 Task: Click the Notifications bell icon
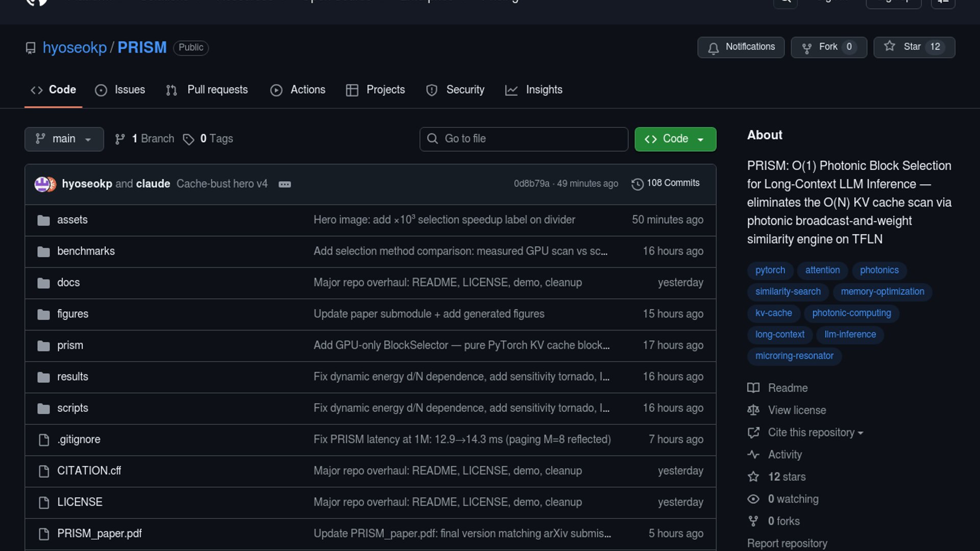click(713, 48)
